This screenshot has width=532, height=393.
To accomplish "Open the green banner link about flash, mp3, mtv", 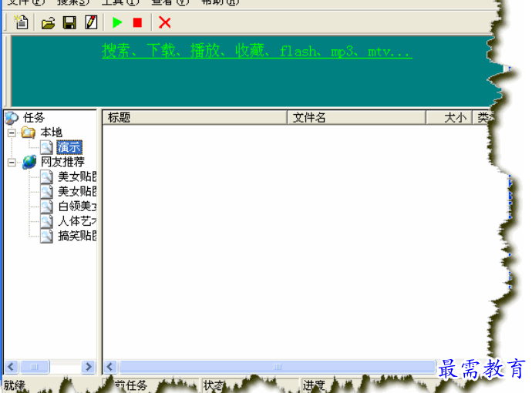I will 257,51.
